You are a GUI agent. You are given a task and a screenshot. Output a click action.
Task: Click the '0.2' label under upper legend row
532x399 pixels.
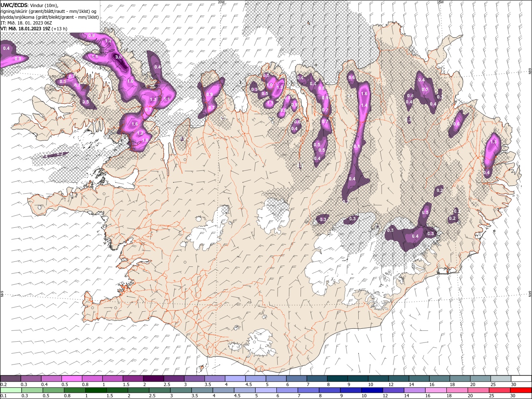[x=3, y=384]
